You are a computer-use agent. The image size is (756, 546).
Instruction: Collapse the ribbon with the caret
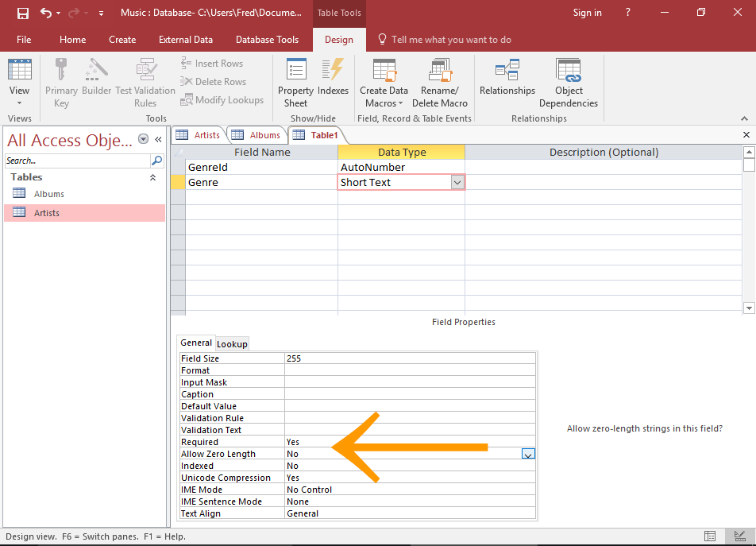point(744,118)
